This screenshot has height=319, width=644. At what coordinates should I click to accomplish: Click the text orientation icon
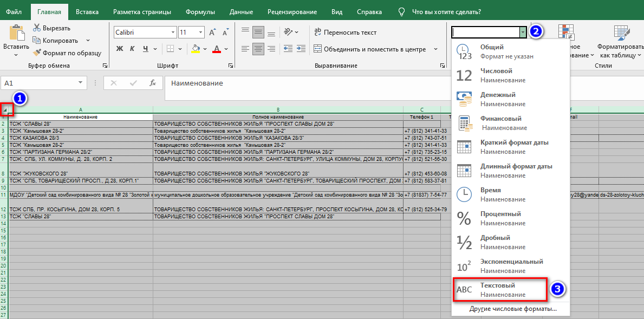289,32
